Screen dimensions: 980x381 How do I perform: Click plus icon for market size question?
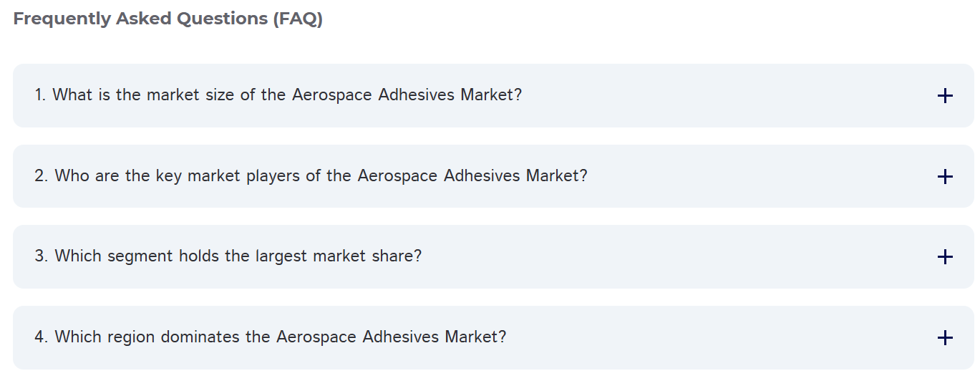pyautogui.click(x=944, y=95)
